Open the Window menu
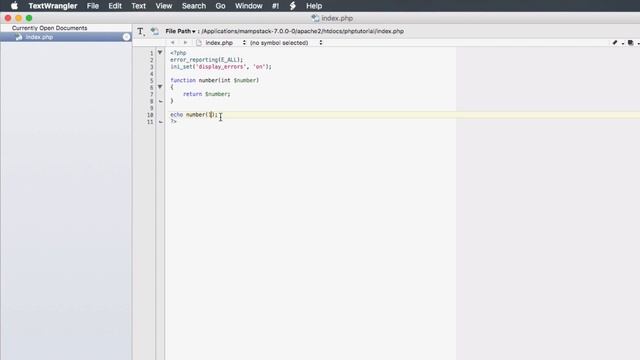 tap(249, 6)
